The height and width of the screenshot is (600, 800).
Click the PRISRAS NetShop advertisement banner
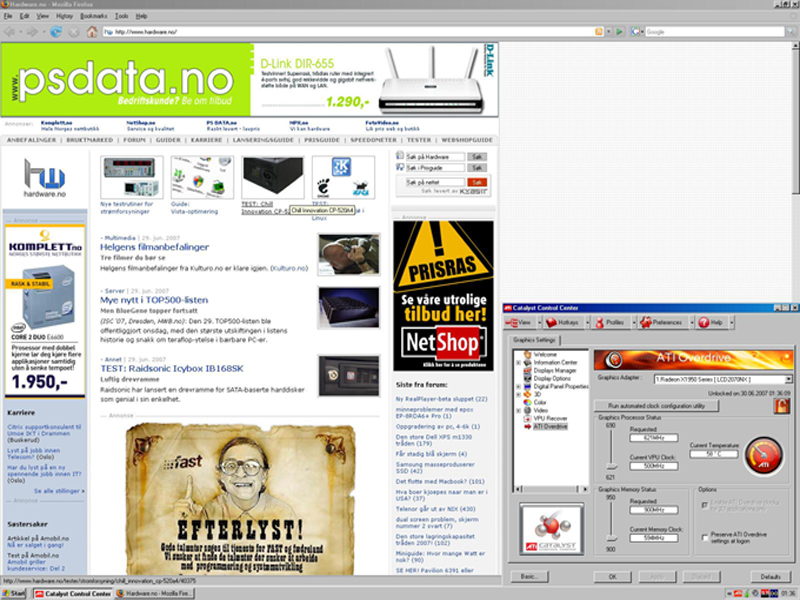(443, 296)
